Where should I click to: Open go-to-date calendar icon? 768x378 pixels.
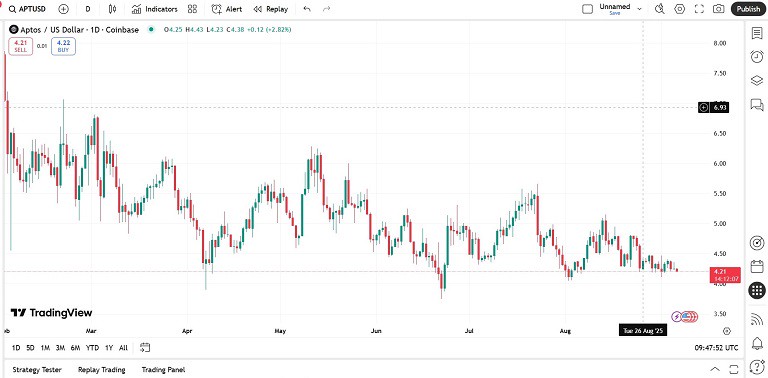point(144,348)
